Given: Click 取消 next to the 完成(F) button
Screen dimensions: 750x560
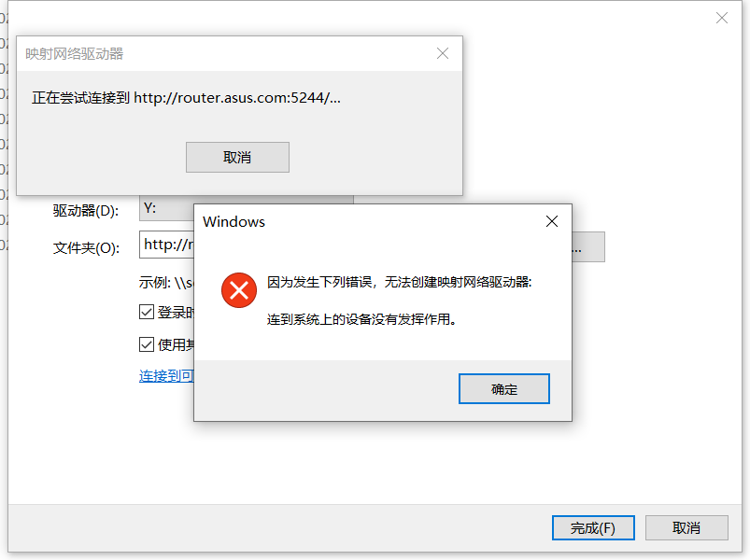Looking at the screenshot, I should coord(686,528).
